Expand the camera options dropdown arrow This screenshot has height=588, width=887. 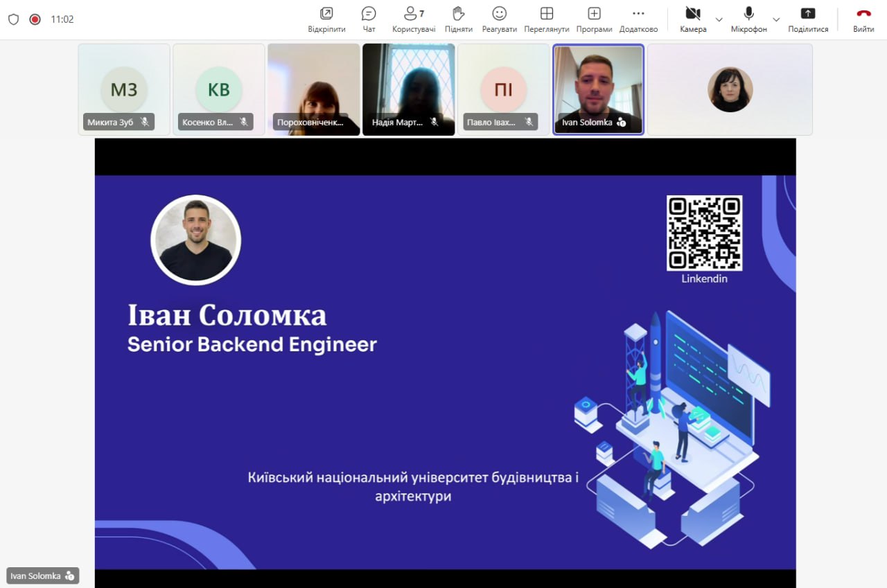[719, 19]
